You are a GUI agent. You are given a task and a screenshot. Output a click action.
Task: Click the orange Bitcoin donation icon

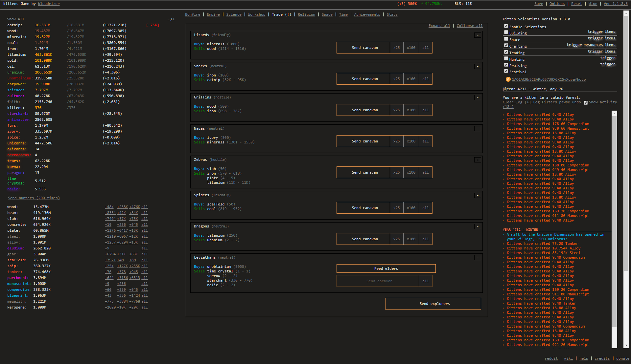[x=508, y=79]
